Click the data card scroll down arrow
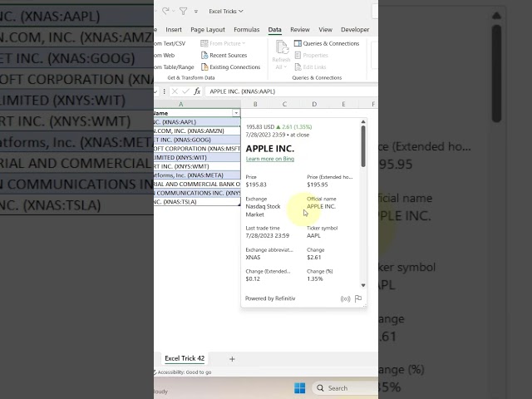Viewport: 532px width, 399px height. [363, 285]
